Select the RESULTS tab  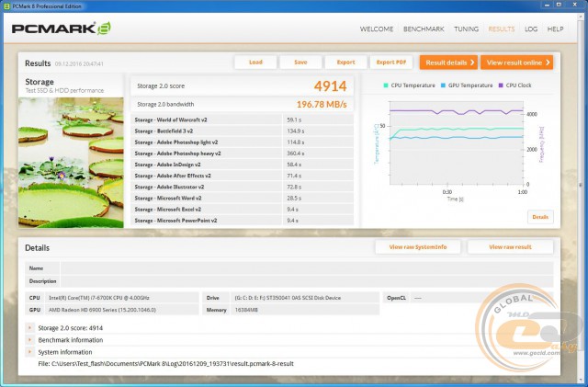click(502, 28)
